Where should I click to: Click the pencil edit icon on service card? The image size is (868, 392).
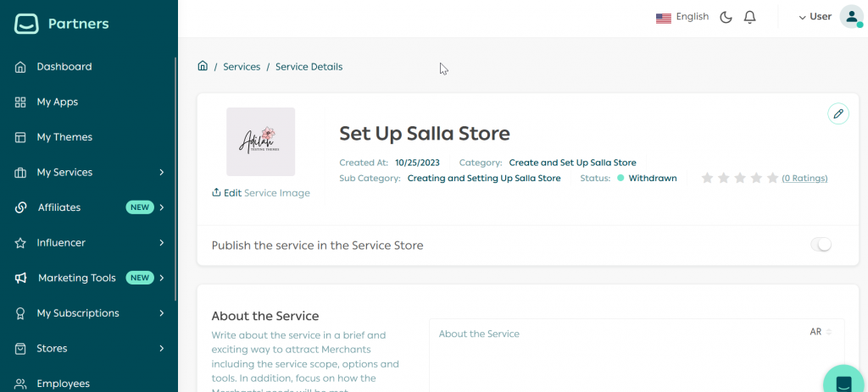pyautogui.click(x=837, y=113)
